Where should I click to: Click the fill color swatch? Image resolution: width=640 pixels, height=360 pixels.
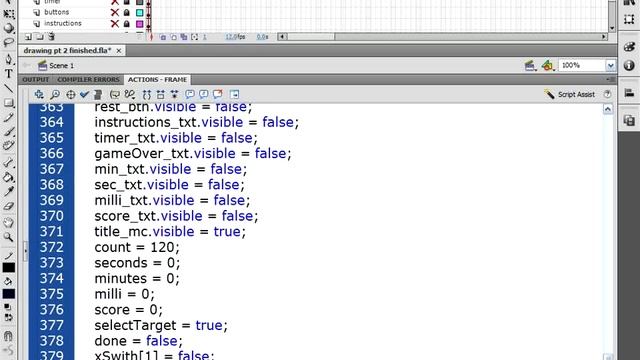tap(9, 293)
